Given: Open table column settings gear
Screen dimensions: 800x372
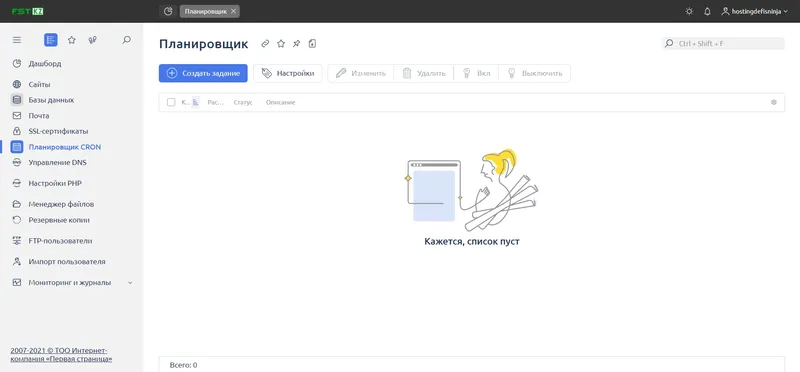Looking at the screenshot, I should [x=773, y=103].
